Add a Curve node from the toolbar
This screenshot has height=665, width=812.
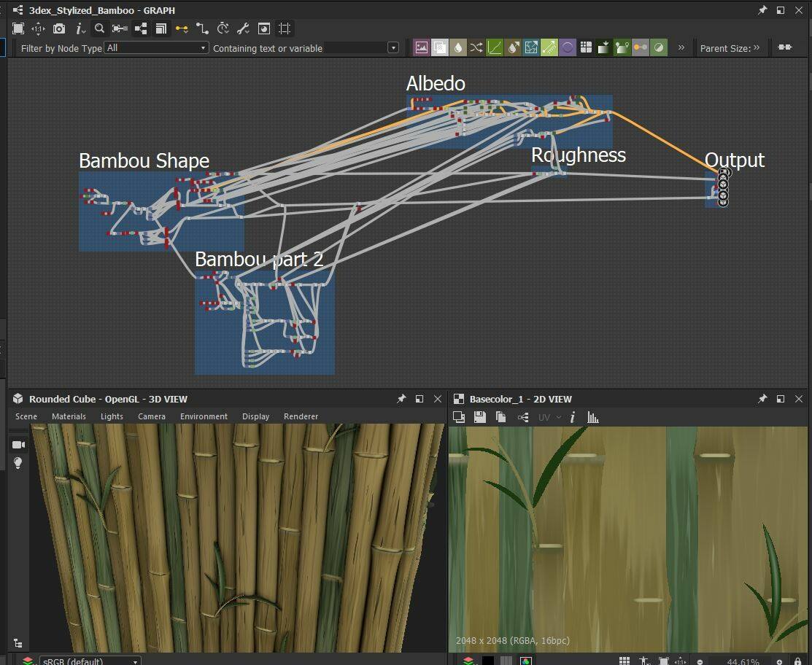[x=495, y=47]
